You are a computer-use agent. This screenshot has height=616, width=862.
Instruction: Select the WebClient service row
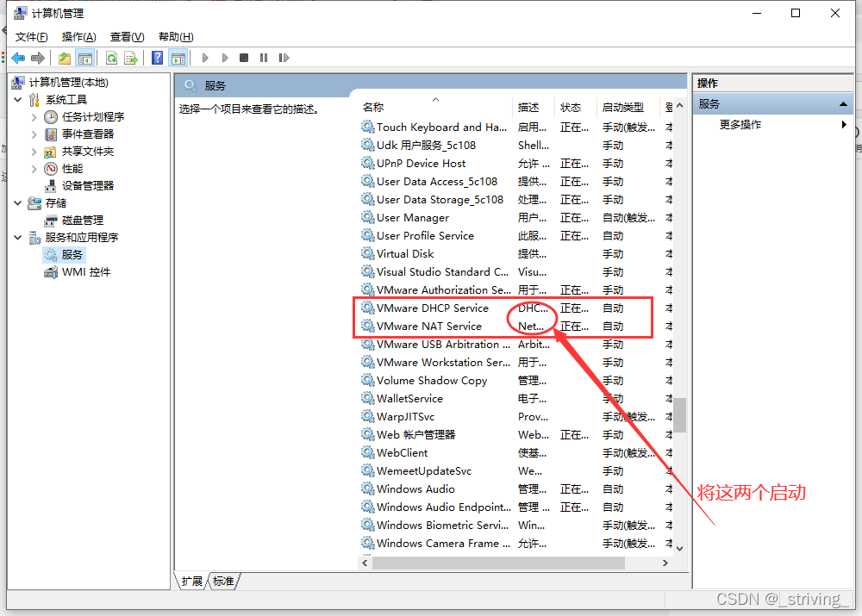(516, 453)
